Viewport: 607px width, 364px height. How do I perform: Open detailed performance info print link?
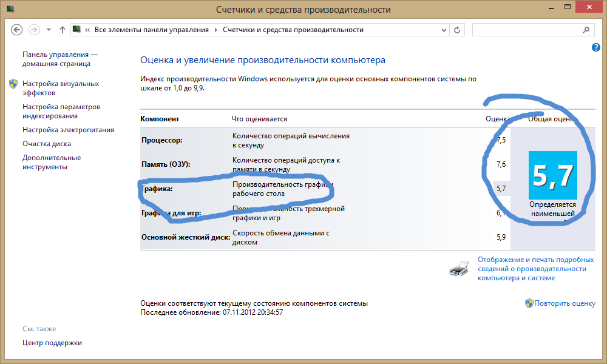(x=536, y=269)
